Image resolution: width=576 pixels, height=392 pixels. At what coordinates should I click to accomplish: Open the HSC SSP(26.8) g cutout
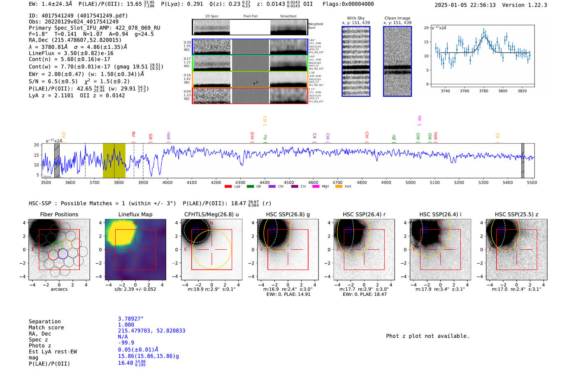pos(288,249)
